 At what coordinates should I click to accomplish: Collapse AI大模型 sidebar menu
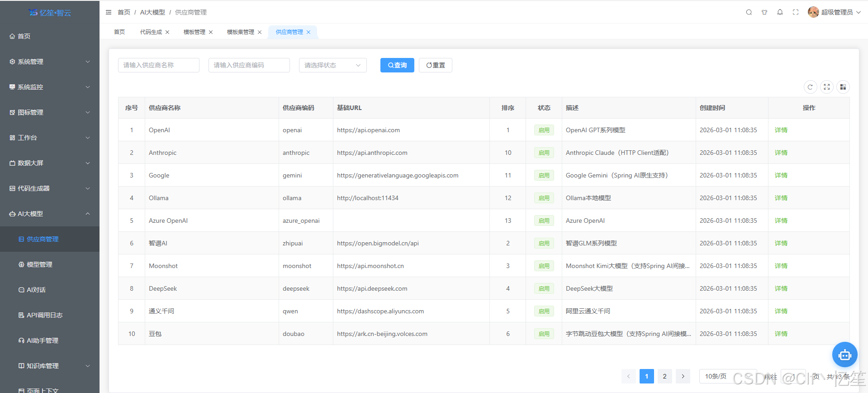(x=50, y=214)
